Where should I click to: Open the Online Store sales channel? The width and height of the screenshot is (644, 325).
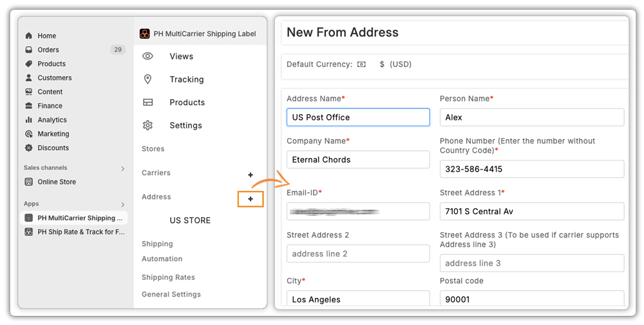[x=57, y=182]
